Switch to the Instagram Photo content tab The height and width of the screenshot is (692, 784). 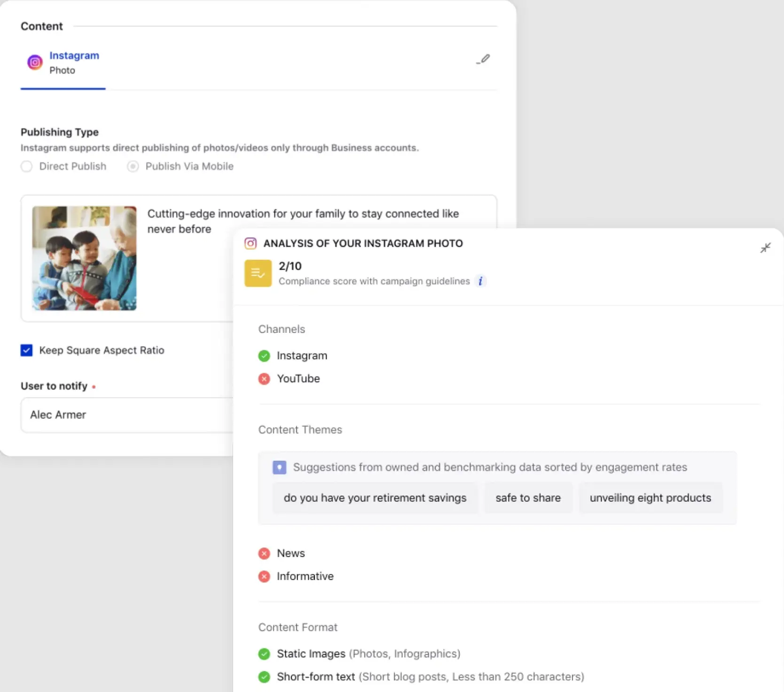(x=63, y=63)
